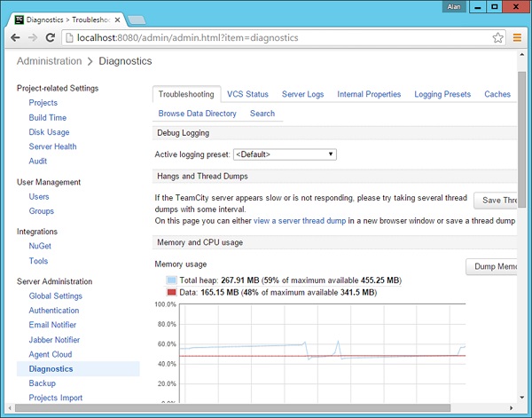Open the view a server thread dump link
This screenshot has height=418, width=532.
pos(300,221)
